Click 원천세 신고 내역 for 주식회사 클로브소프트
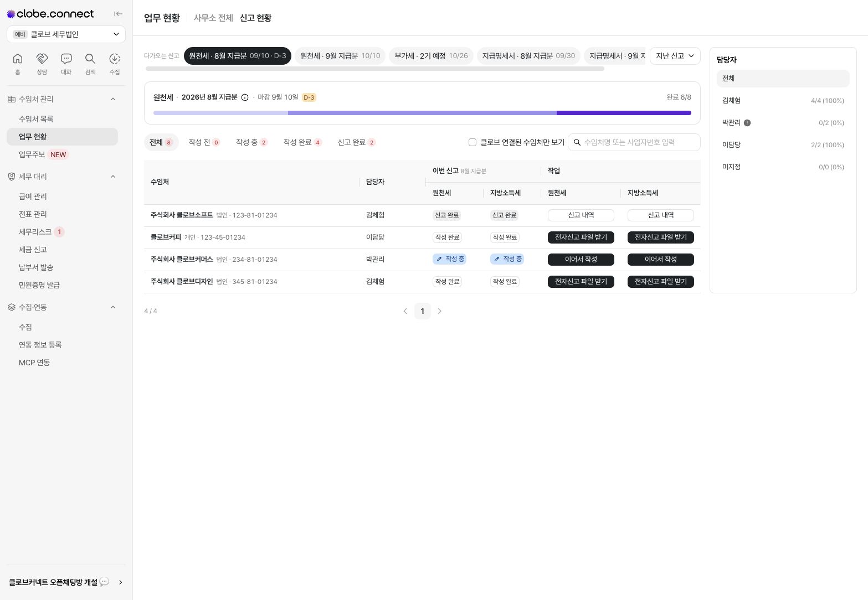Screen dimensions: 868x600 [x=581, y=215]
